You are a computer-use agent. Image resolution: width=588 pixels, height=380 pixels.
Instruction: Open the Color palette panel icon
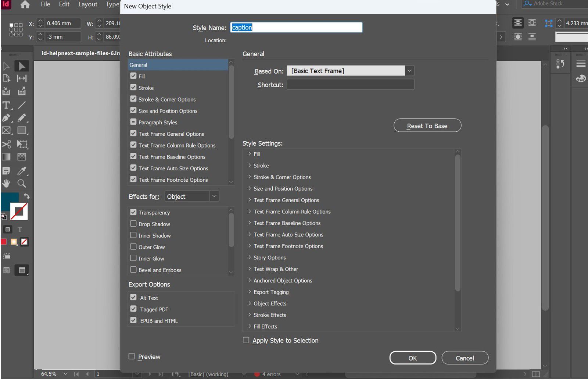click(x=581, y=78)
